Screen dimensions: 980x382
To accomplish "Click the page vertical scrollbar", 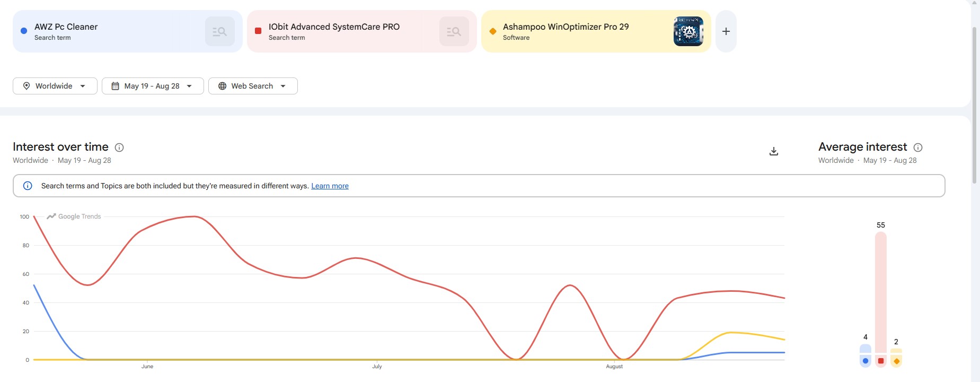I will pos(974,105).
